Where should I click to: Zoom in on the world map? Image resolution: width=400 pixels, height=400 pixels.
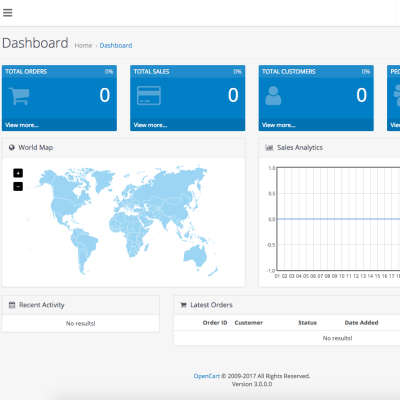point(18,173)
